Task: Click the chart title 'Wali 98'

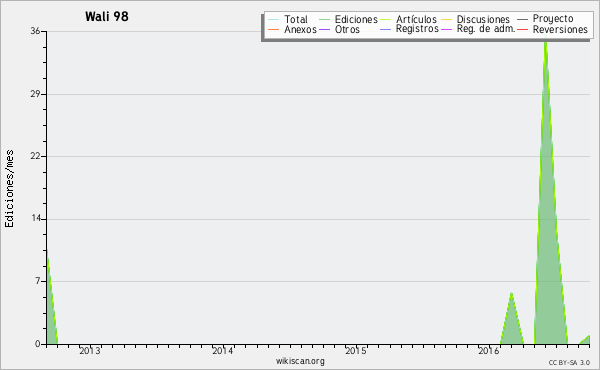Action: (x=107, y=16)
